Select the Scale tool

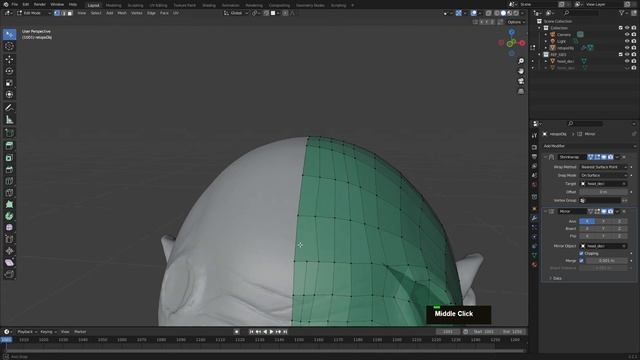pos(9,83)
